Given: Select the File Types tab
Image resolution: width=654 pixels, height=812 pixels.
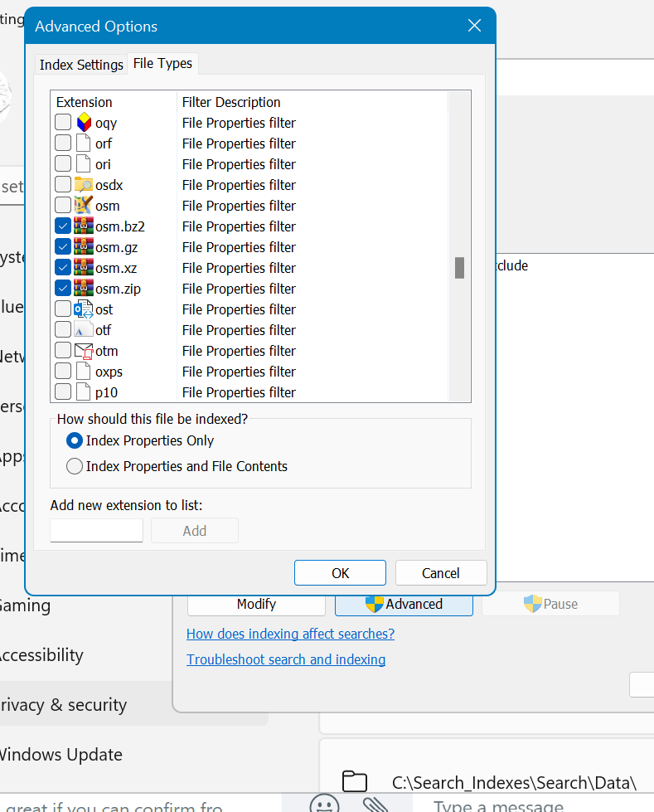Looking at the screenshot, I should click(162, 63).
